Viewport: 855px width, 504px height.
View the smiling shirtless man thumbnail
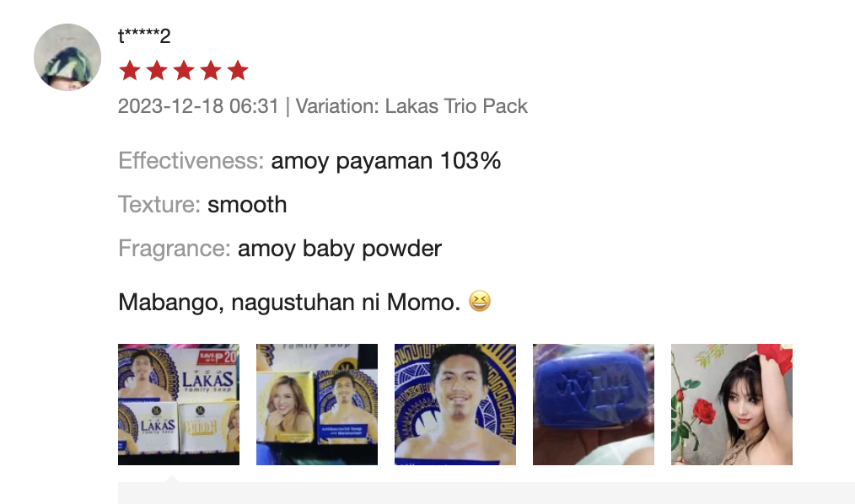[455, 405]
